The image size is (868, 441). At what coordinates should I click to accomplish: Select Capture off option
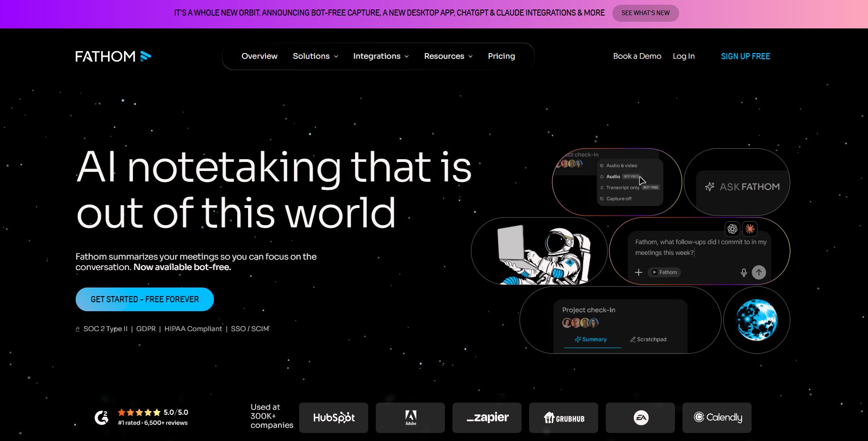click(616, 199)
